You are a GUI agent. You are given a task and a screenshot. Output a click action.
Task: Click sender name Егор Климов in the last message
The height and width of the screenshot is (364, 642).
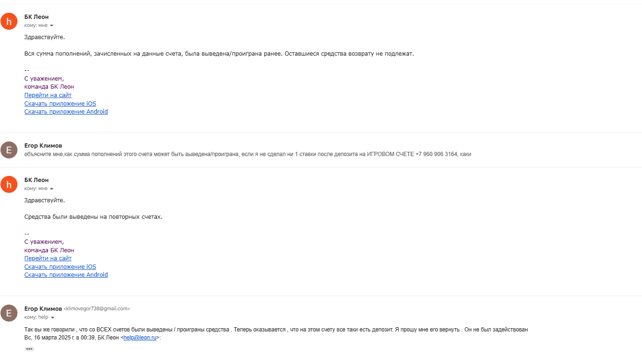43,309
